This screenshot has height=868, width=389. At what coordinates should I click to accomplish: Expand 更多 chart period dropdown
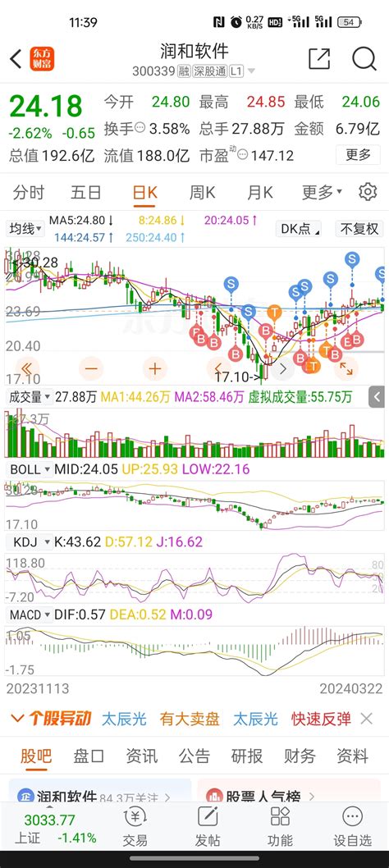coord(322,192)
